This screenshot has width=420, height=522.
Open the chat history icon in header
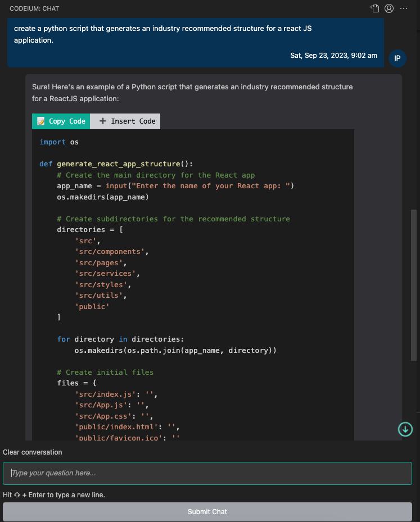[375, 8]
